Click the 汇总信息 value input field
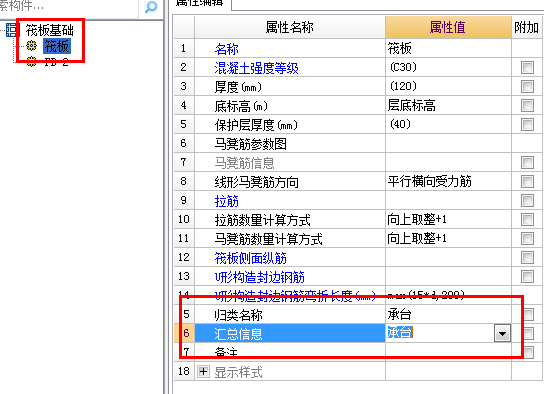This screenshot has width=544, height=394. pos(440,333)
